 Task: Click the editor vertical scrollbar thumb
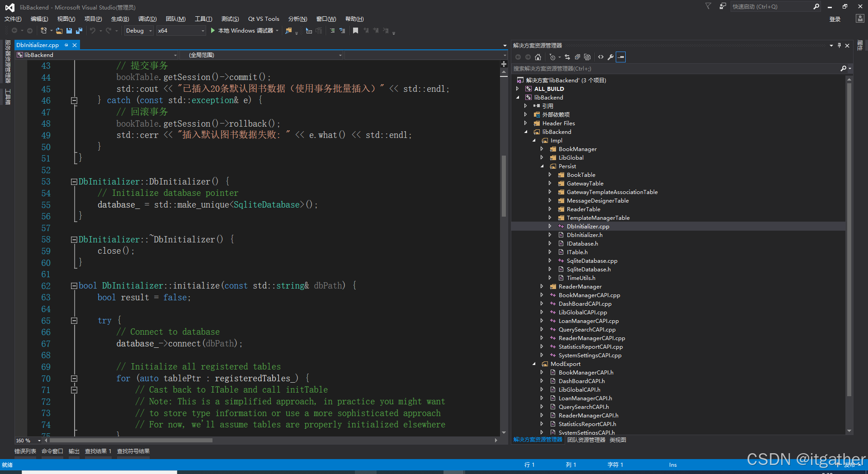504,185
